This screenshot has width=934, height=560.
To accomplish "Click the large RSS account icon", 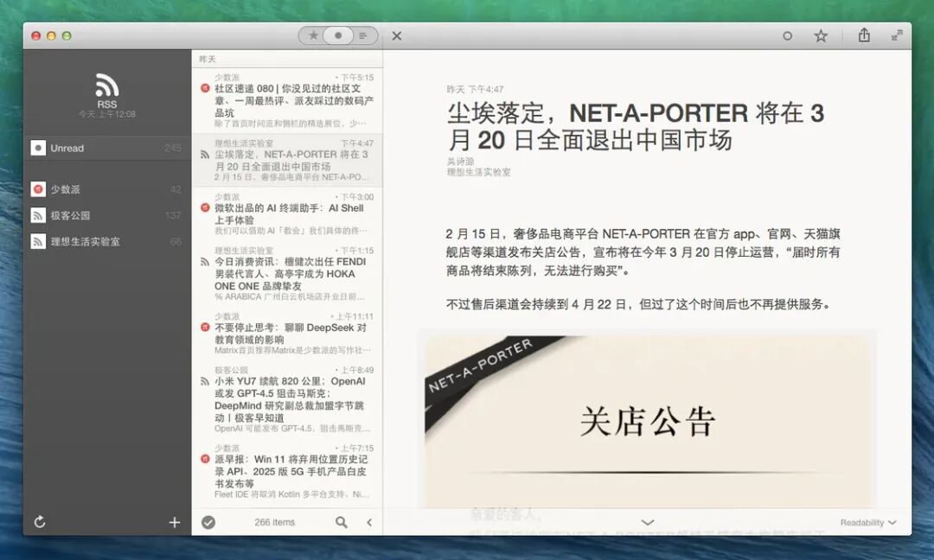I will pos(107,85).
